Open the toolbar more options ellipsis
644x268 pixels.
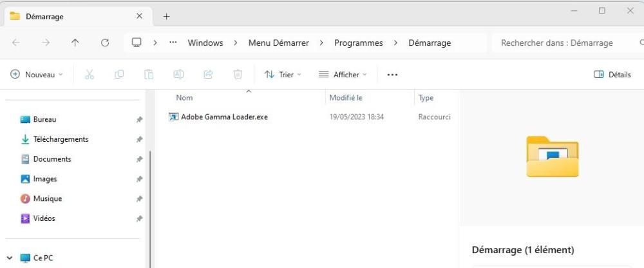[392, 75]
